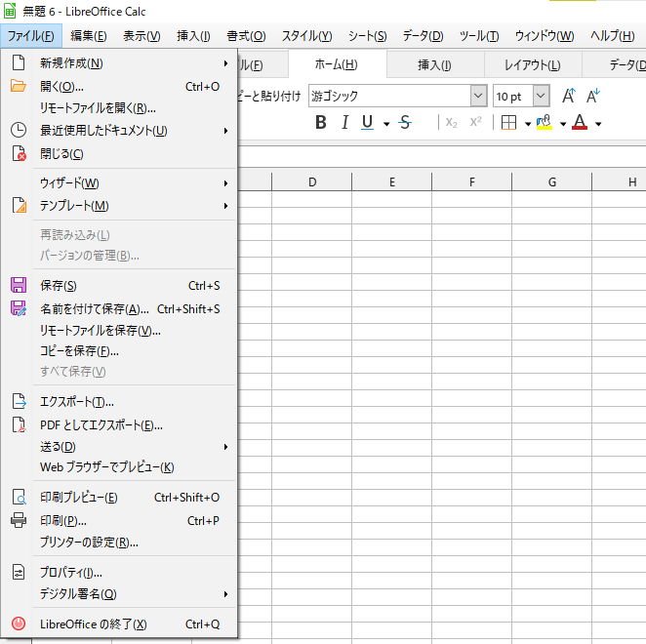Choose リモートファイルを保存(V)...
Viewport: 646px width, 644px height.
(x=119, y=331)
